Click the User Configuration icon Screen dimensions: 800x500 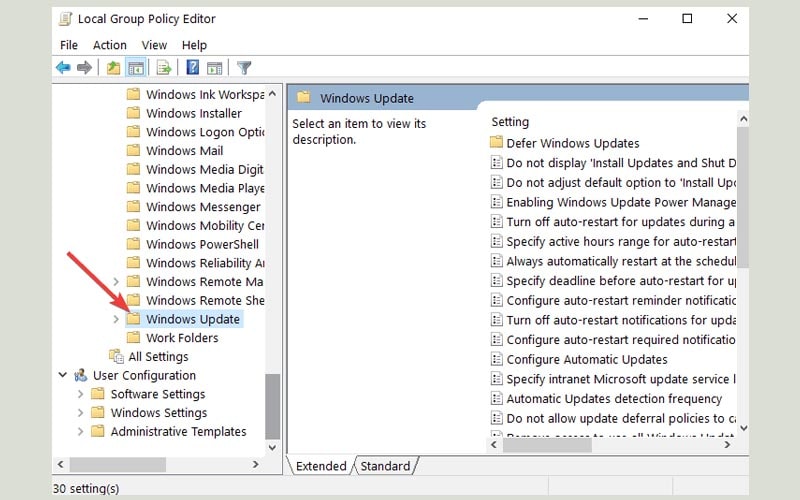[x=81, y=375]
